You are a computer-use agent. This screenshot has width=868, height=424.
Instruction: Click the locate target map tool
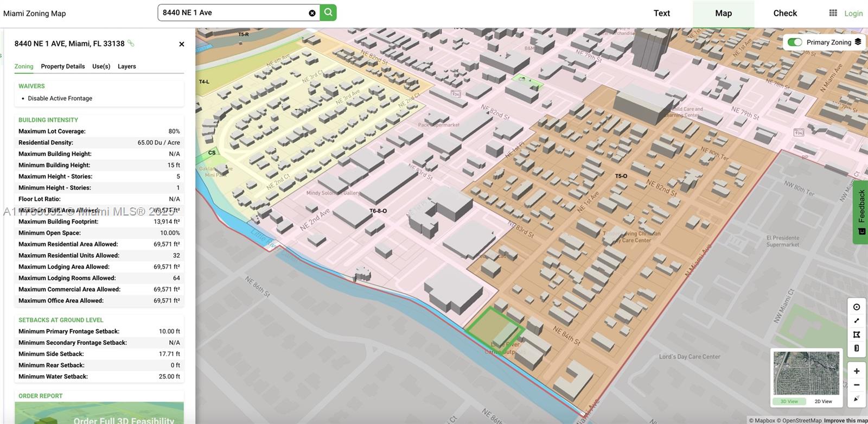(857, 307)
